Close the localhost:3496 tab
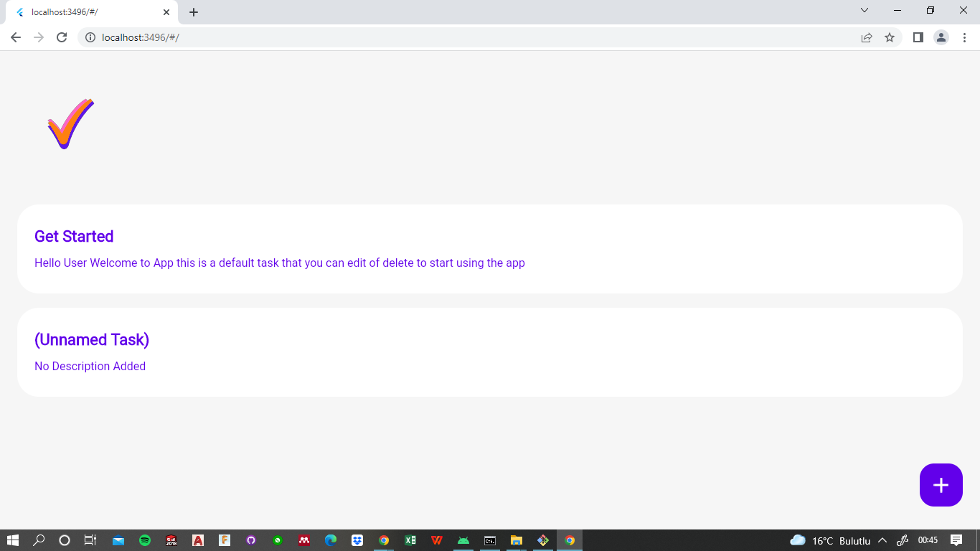The height and width of the screenshot is (551, 980). [166, 12]
